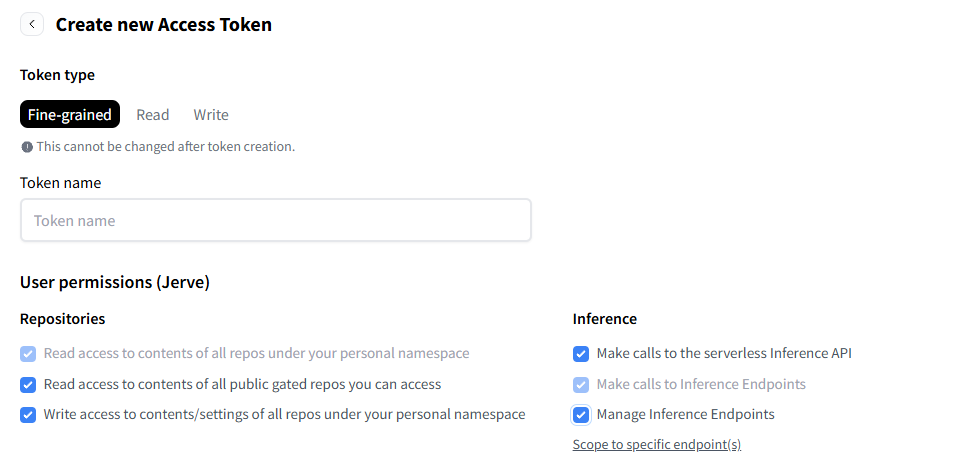Click the 'User permissions (Jerve)' heading

(x=114, y=283)
